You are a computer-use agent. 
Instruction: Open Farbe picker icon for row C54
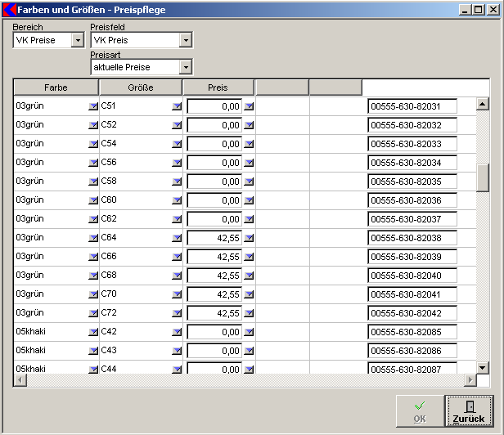(x=93, y=144)
